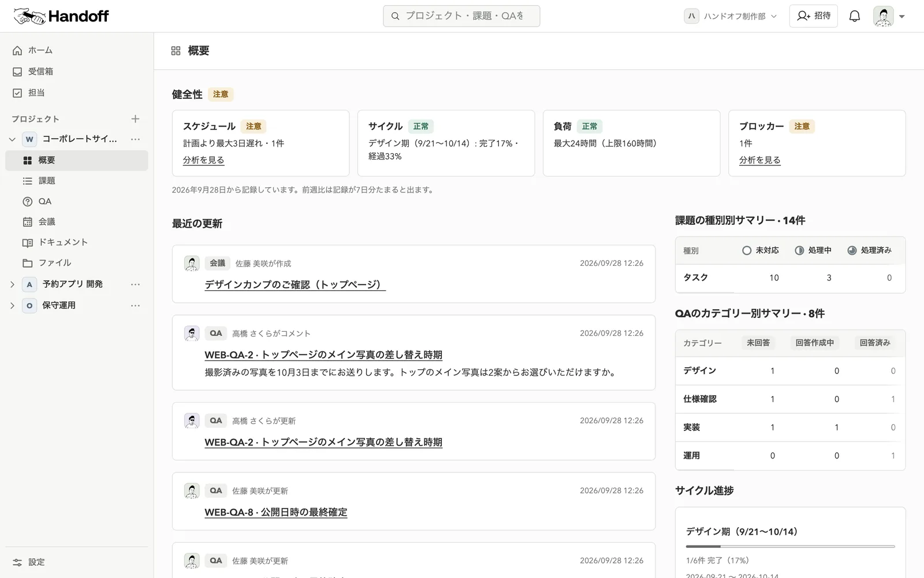Open WEB-QA-8 公開日時の最終確定 link
The image size is (924, 578).
[276, 512]
